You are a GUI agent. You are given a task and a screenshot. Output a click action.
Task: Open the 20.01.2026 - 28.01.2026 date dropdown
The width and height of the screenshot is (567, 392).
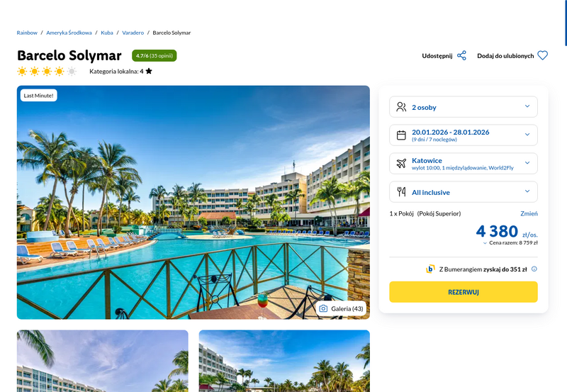464,135
